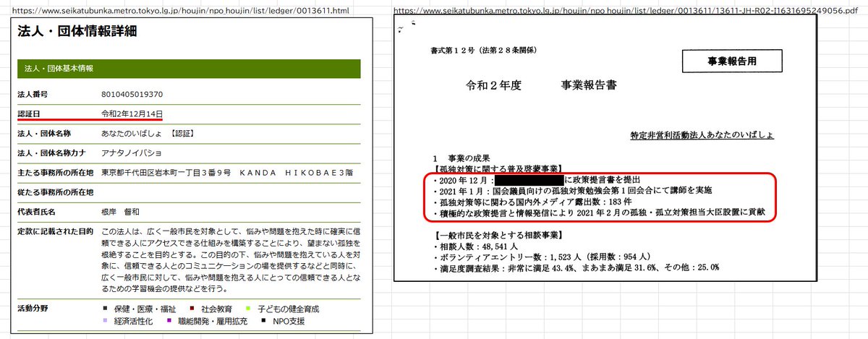The height and width of the screenshot is (339, 868).
Task: Click the lavender marker beside 経済活性化
Action: point(106,320)
